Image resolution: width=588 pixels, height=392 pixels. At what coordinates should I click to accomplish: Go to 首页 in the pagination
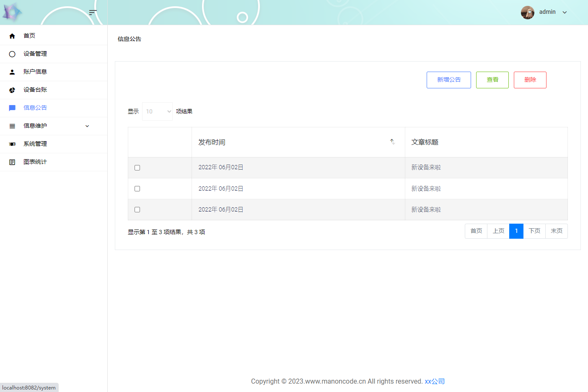[476, 231]
